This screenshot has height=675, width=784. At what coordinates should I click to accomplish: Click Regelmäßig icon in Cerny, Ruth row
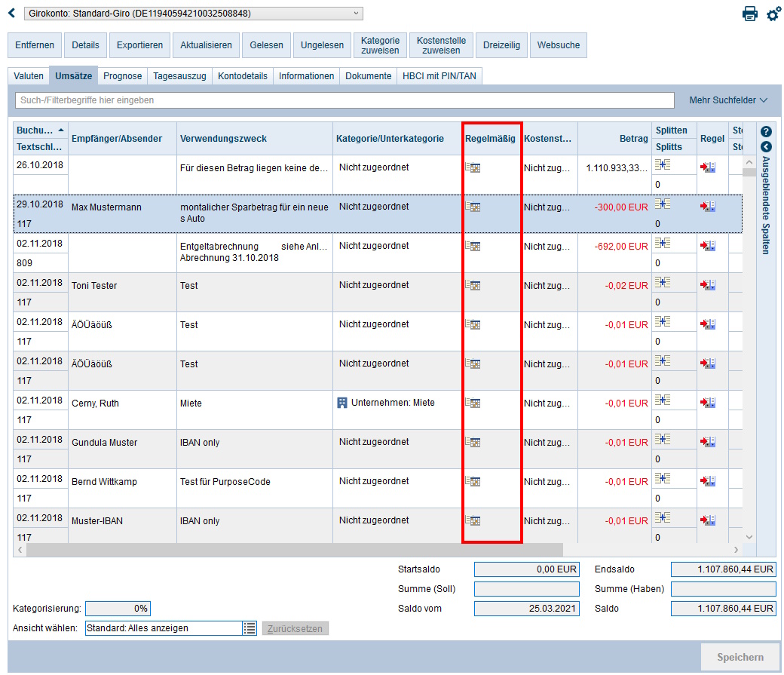pyautogui.click(x=473, y=403)
